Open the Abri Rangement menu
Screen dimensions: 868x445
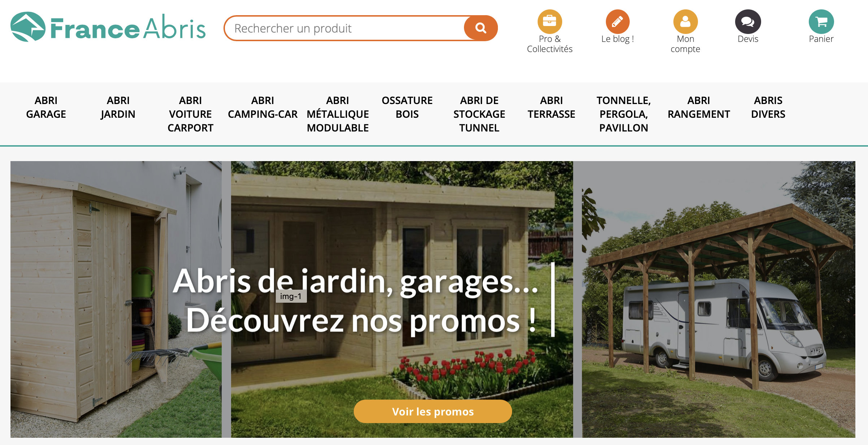[x=699, y=107]
